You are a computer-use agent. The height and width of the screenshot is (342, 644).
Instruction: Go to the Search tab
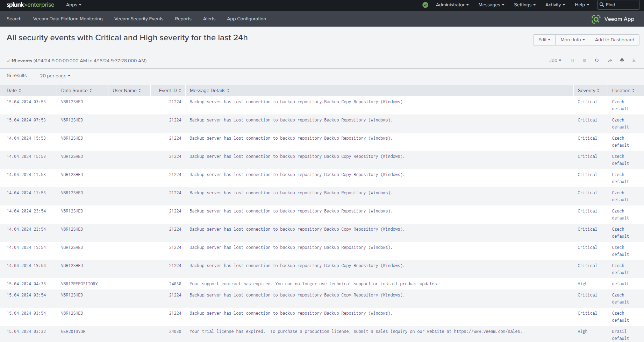pos(14,19)
